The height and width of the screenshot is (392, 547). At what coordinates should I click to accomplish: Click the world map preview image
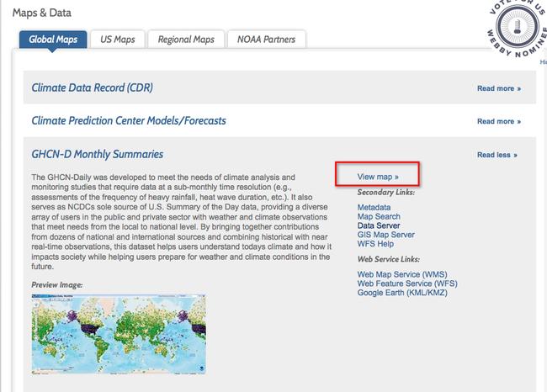click(118, 334)
